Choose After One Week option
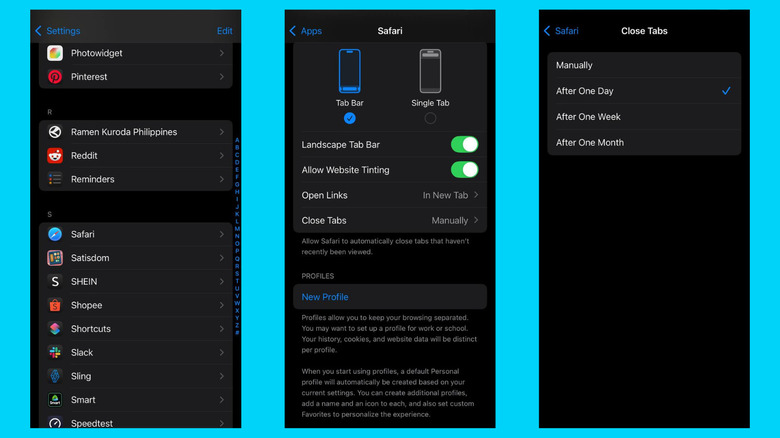This screenshot has height=438, width=780. [588, 117]
